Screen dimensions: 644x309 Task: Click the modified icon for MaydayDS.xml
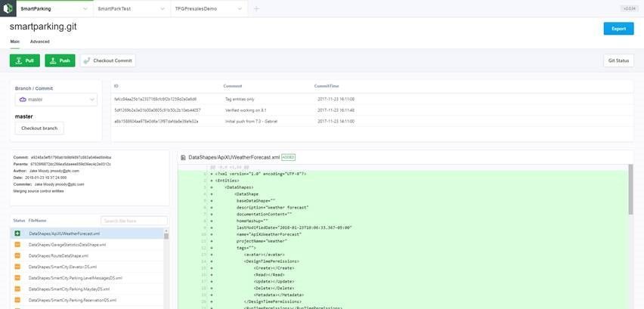(17, 289)
